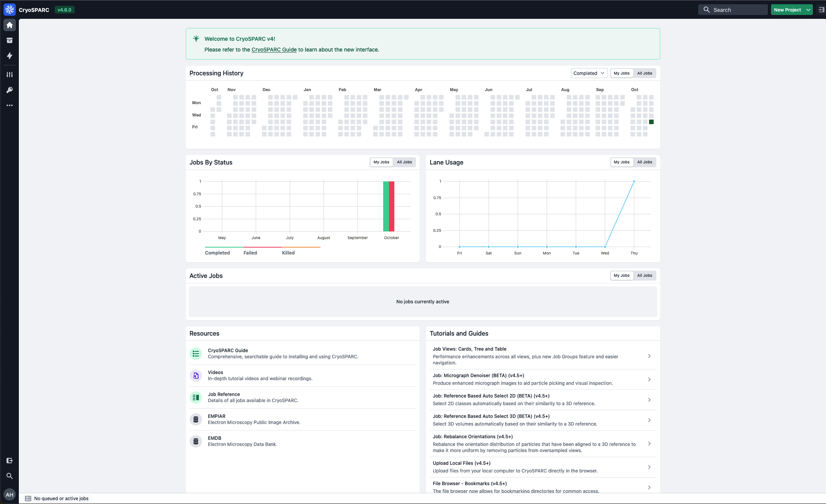Open the EMPIAR resource link
826x504 pixels.
tap(217, 416)
